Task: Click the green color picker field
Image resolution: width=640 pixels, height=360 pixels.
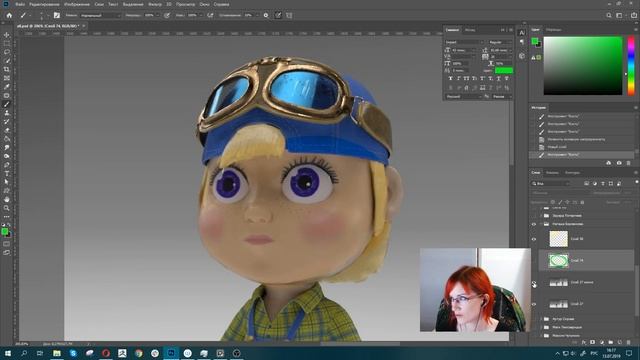Action: click(583, 66)
